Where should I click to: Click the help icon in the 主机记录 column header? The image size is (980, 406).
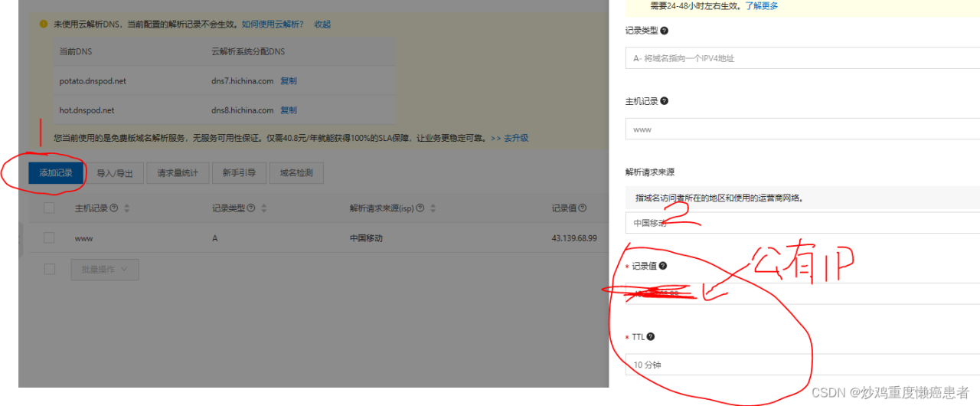[114, 208]
